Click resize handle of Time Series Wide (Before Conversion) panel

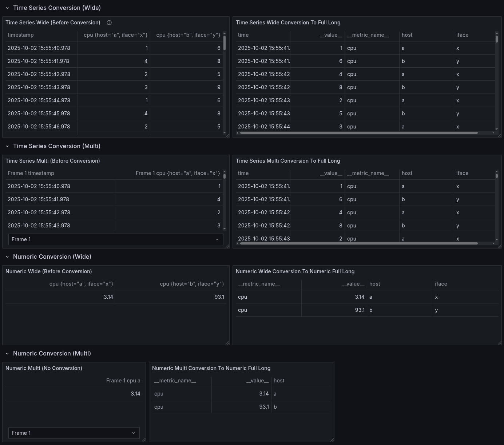click(x=227, y=136)
